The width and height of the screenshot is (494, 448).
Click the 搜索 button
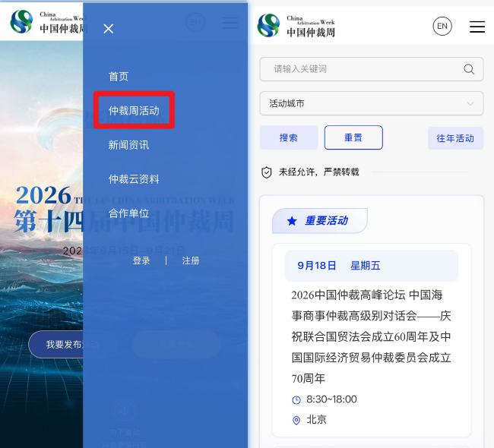(289, 137)
